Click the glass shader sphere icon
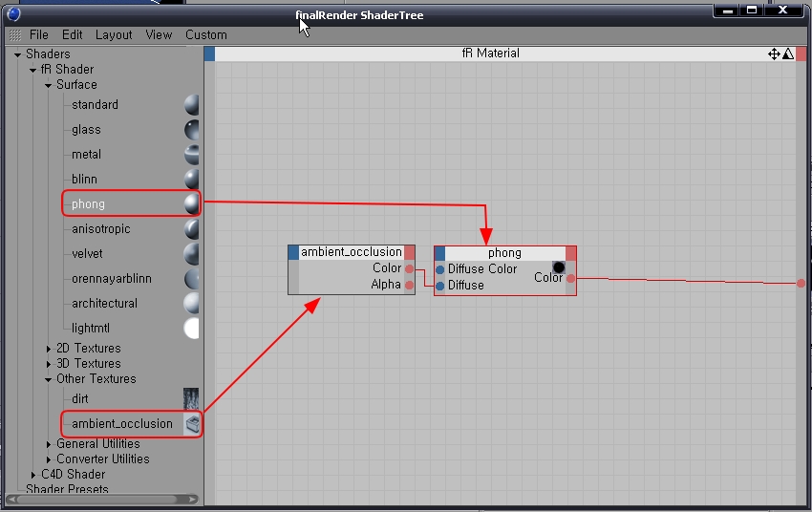 click(192, 130)
